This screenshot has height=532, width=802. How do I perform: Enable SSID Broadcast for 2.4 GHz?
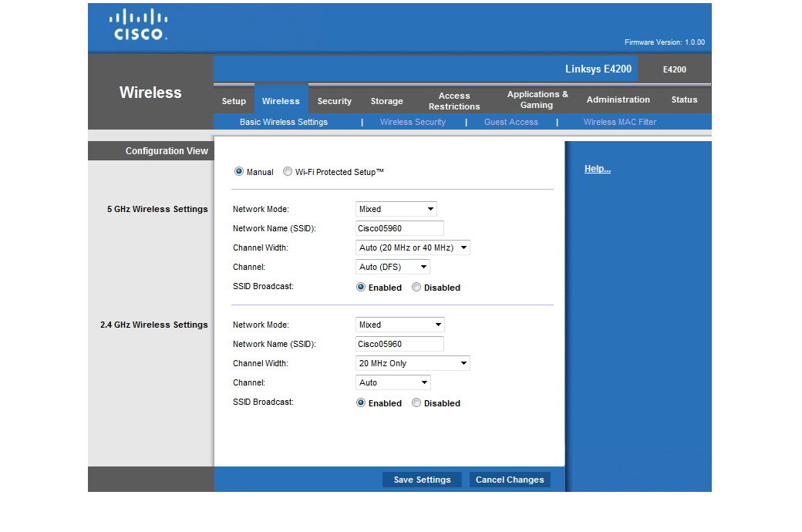[361, 403]
